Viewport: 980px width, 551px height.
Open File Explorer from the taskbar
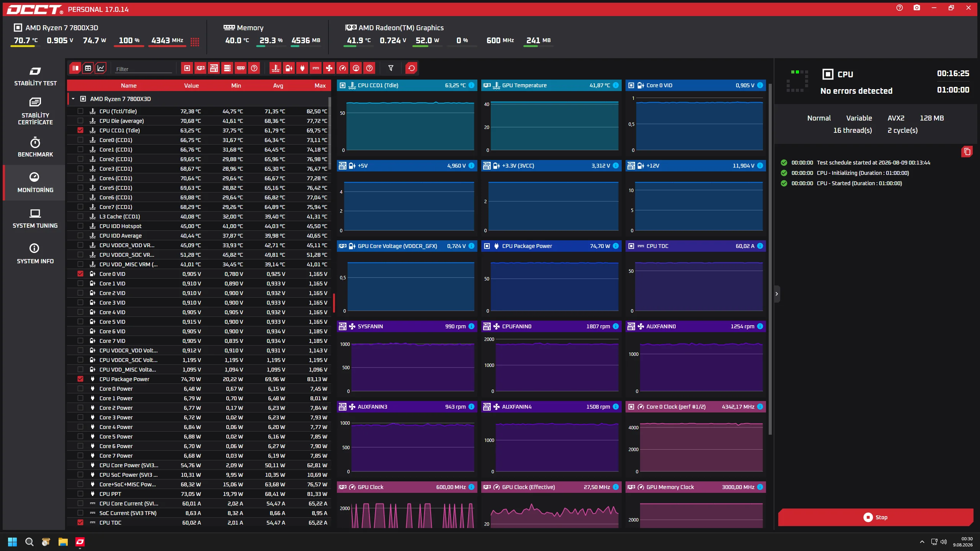tap(63, 542)
